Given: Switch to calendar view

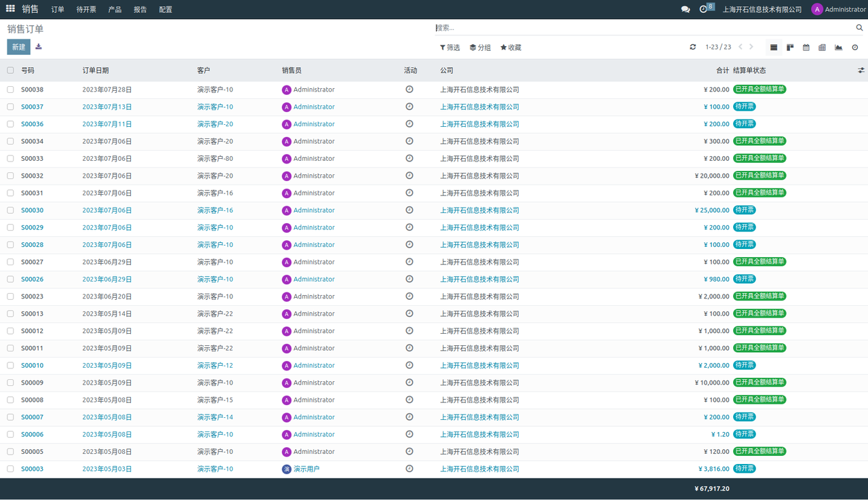Looking at the screenshot, I should click(806, 47).
